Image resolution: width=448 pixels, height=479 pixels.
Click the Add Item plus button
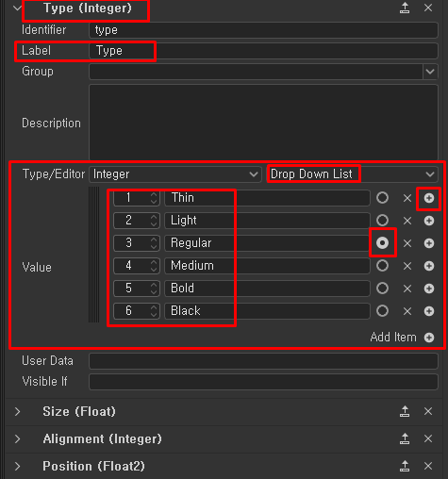point(429,338)
